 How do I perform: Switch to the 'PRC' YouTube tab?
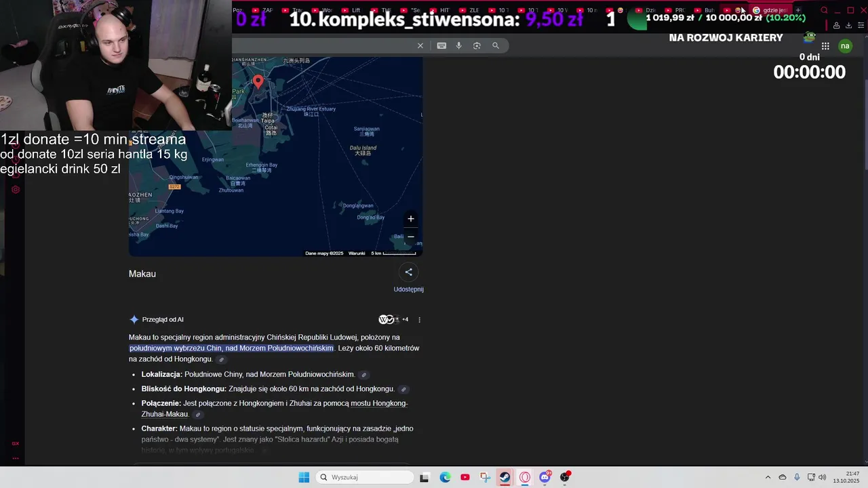click(x=676, y=10)
